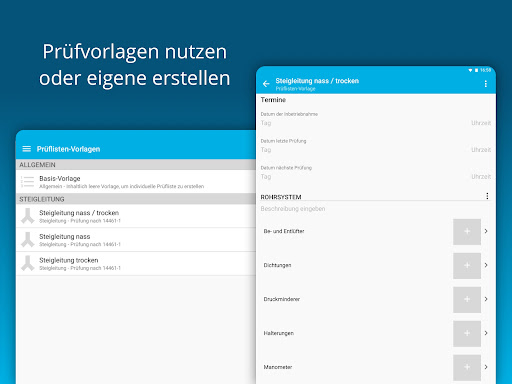This screenshot has height=384, width=512.
Task: Open Steigleitung nass / trocken template
Action: point(136,216)
